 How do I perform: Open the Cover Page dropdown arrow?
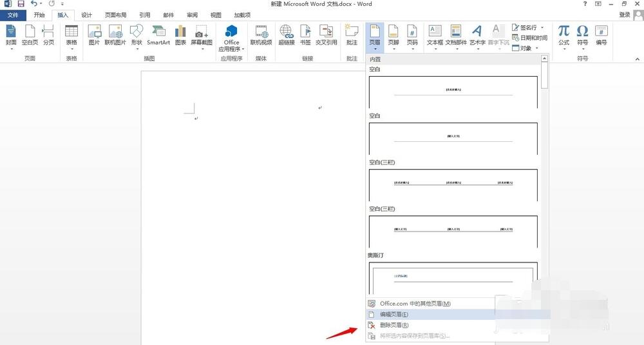[x=11, y=49]
